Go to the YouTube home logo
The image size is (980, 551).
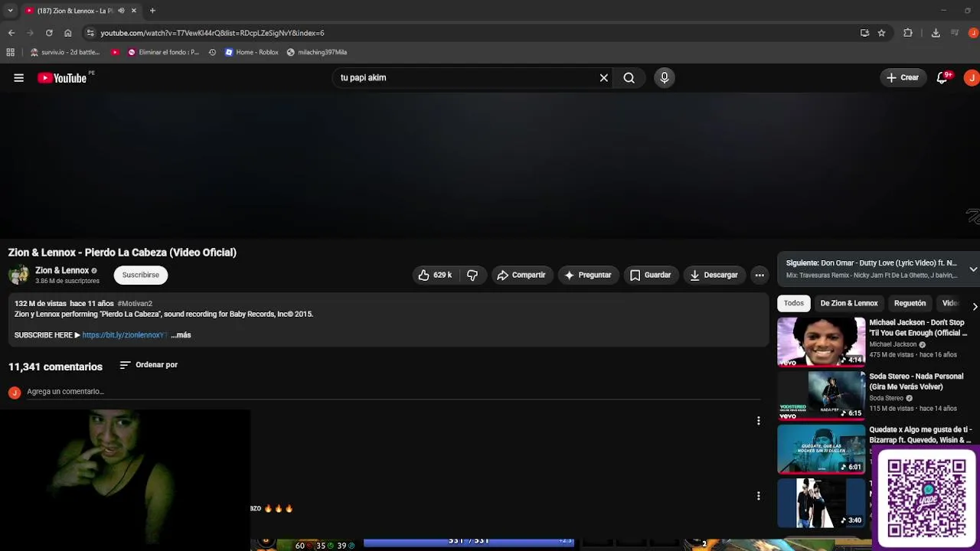coord(62,78)
